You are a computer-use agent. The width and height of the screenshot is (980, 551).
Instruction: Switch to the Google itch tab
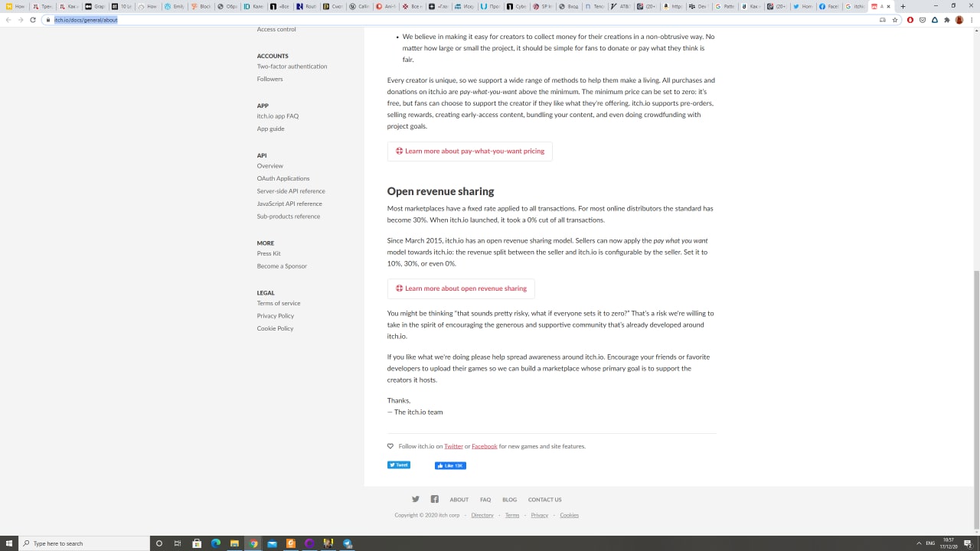854,6
